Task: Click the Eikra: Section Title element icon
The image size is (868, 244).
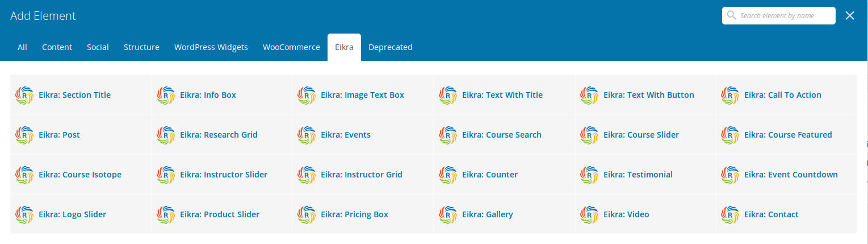Action: click(x=24, y=95)
